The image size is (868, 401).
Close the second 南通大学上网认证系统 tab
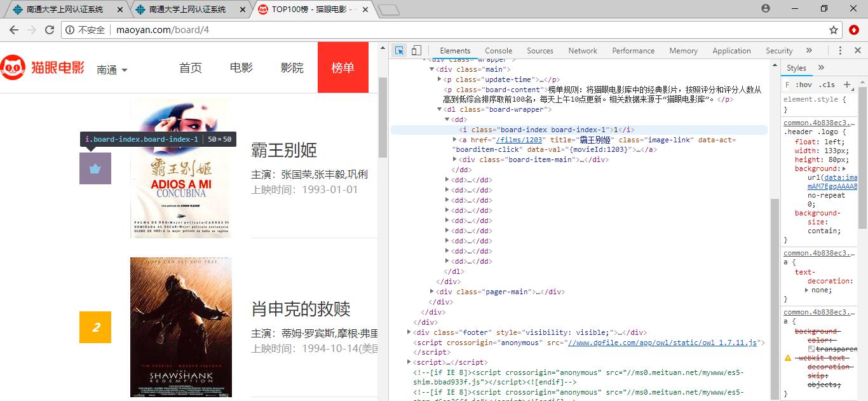[243, 10]
